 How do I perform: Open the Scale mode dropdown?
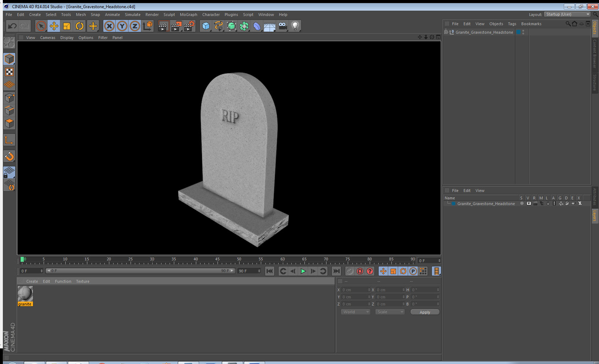click(x=390, y=312)
